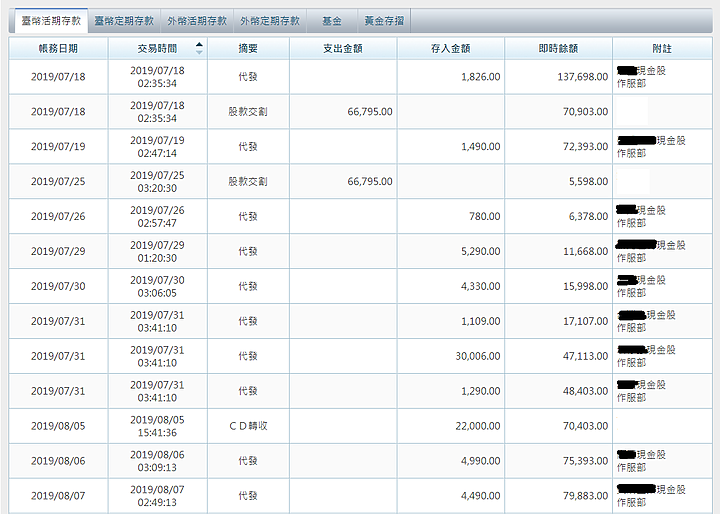The width and height of the screenshot is (720, 514).
Task: Select balance 17,107.00
Action: pos(585,321)
